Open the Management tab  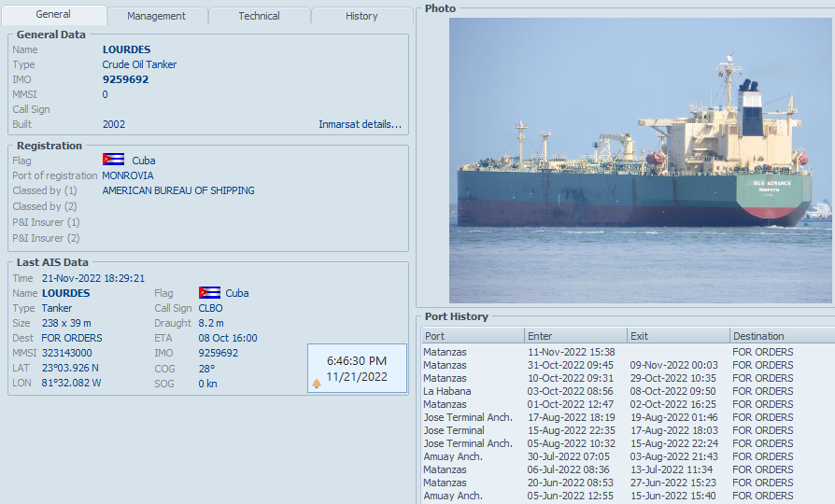tap(157, 16)
